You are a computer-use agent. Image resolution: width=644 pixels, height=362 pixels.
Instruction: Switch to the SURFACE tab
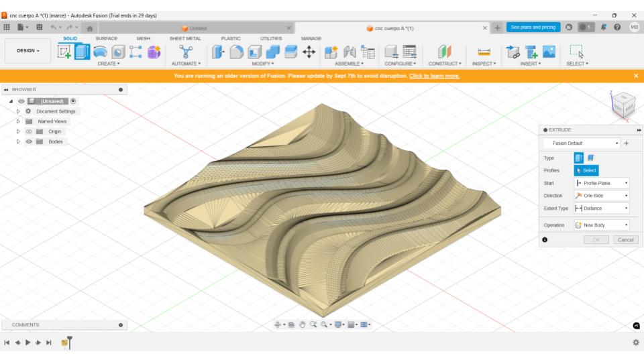107,38
